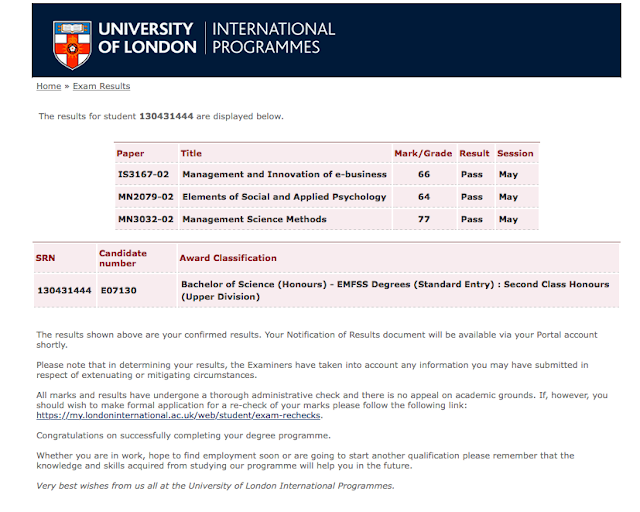Select paper code MN3032-02
The height and width of the screenshot is (512, 640).
point(146,219)
